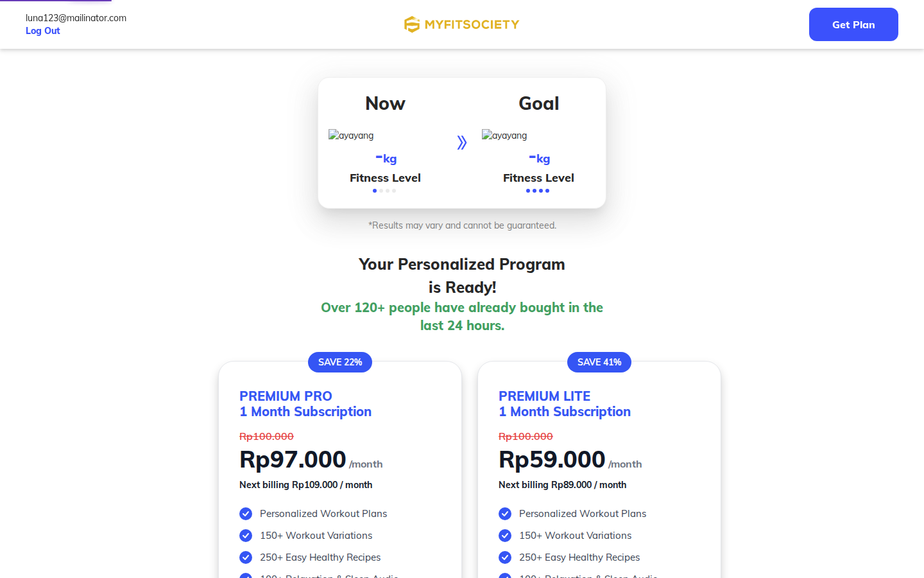Click the Now broken image placeholder
The image size is (924, 578).
tap(351, 135)
